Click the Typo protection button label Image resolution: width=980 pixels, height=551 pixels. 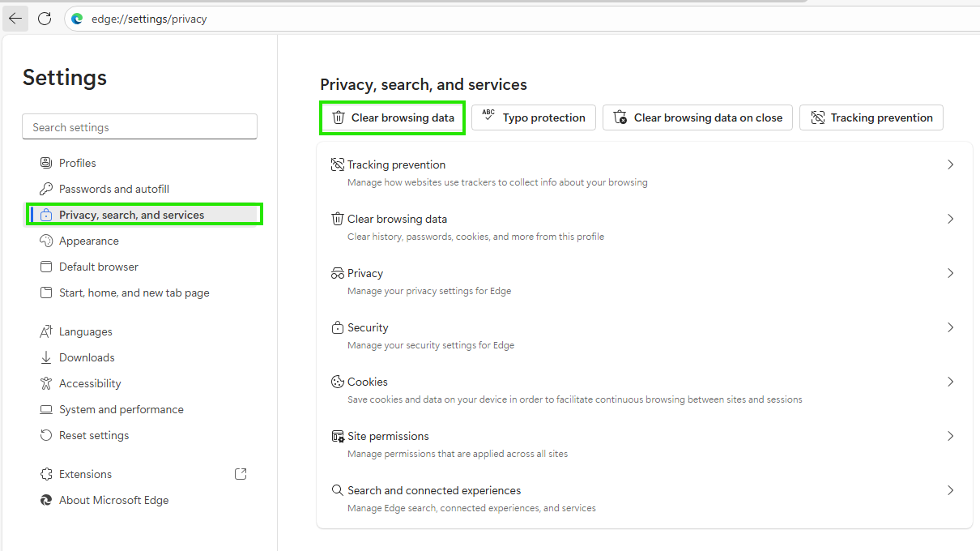543,117
